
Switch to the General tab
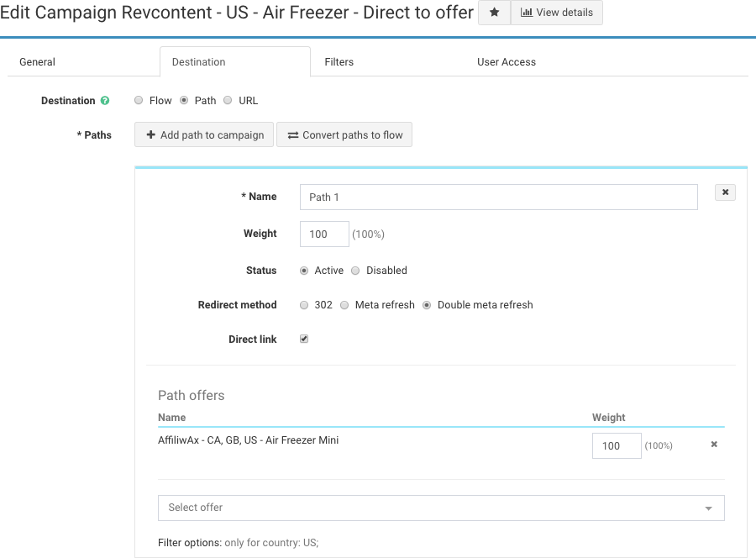(37, 61)
